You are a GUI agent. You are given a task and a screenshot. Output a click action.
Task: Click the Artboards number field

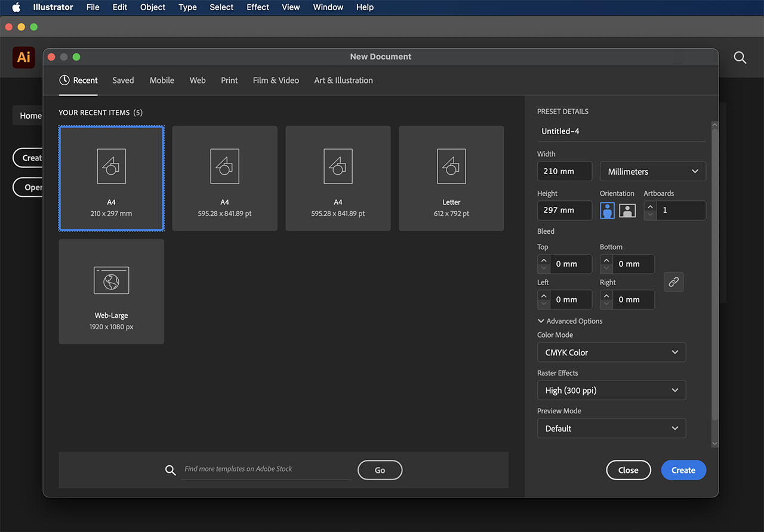pyautogui.click(x=681, y=210)
